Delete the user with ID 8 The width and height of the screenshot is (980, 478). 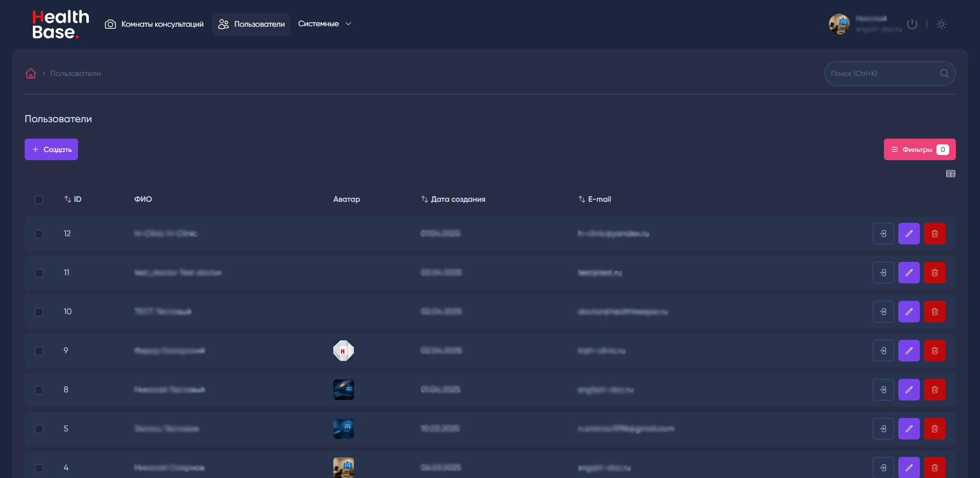pos(935,390)
